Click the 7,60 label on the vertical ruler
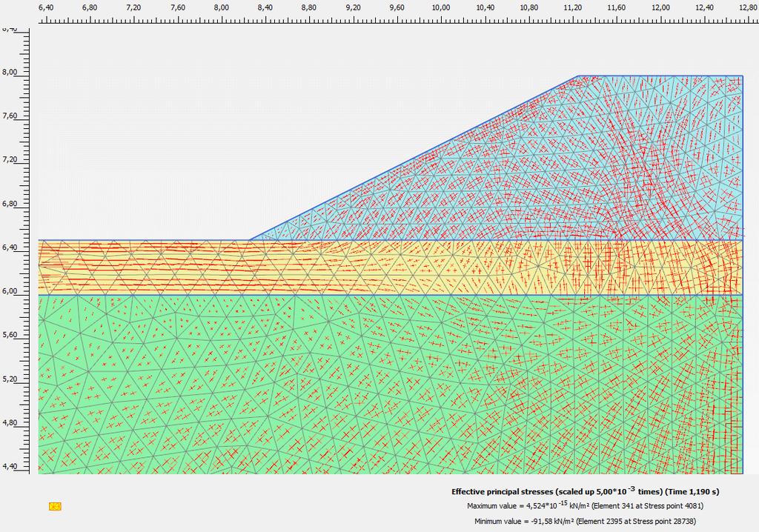The image size is (759, 532). coord(10,116)
